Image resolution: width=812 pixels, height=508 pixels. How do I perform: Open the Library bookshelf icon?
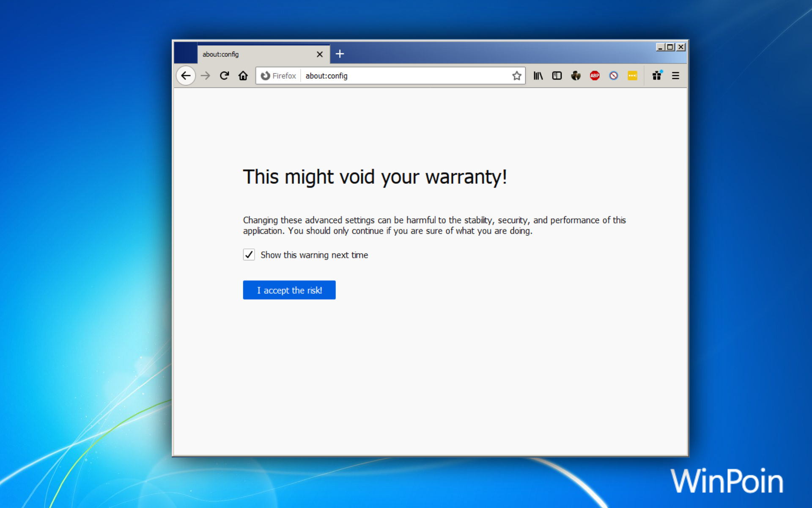pos(538,76)
